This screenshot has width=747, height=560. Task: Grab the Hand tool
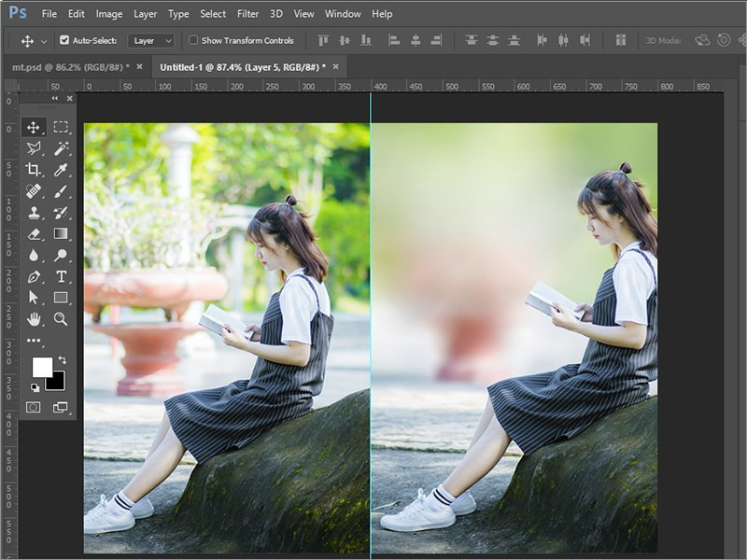tap(34, 318)
